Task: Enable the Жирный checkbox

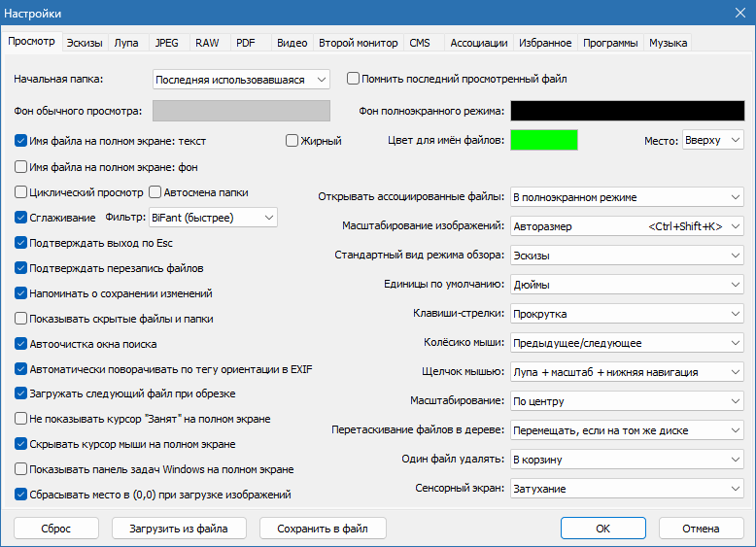Action: coord(292,141)
